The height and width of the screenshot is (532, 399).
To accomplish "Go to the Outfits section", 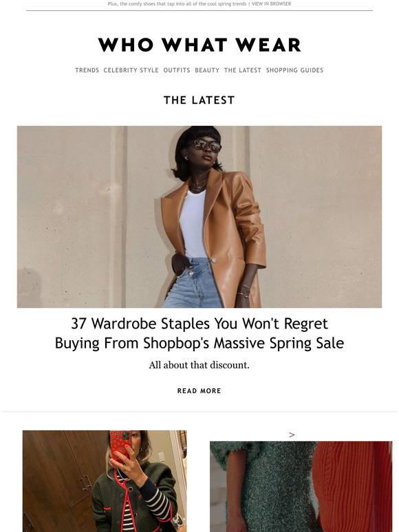I will [x=177, y=70].
